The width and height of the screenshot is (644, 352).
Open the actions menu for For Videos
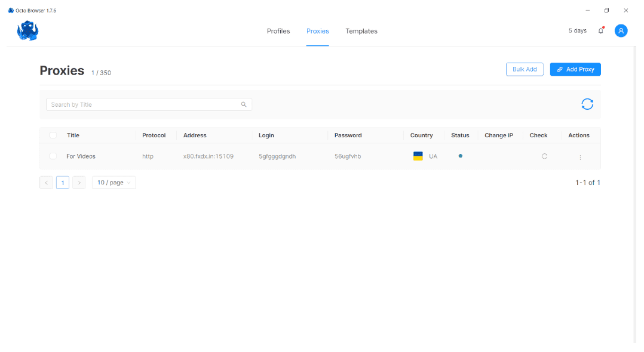580,157
